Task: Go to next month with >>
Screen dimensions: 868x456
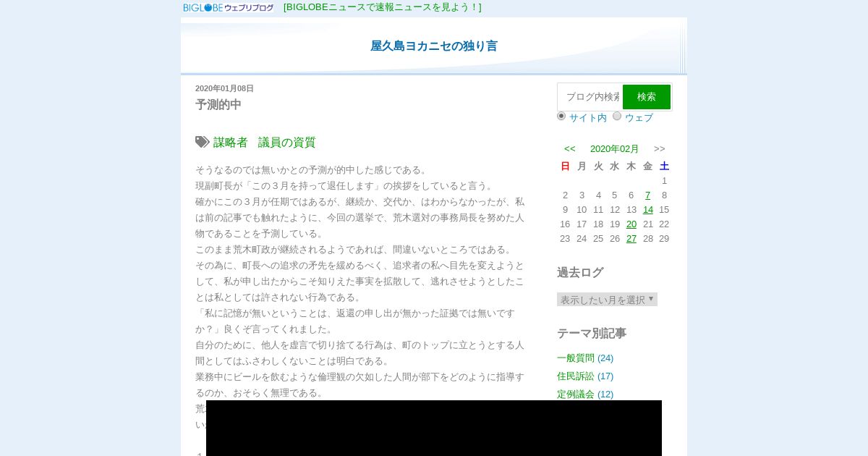Action: [x=660, y=148]
